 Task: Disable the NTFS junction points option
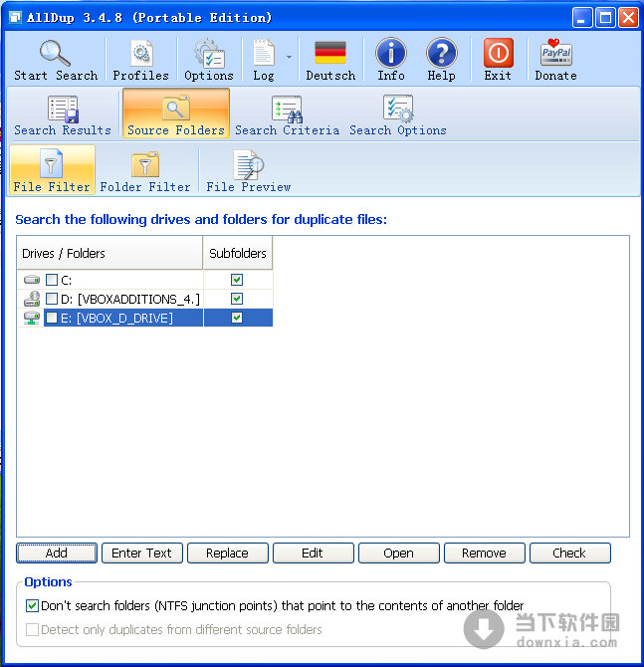(32, 605)
